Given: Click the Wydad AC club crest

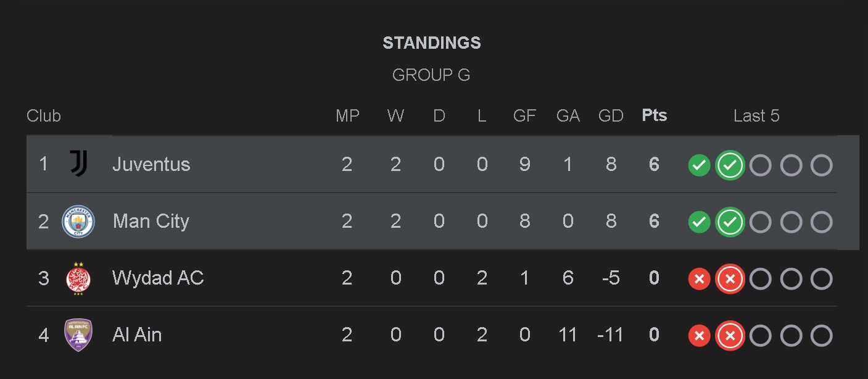Looking at the screenshot, I should [78, 278].
